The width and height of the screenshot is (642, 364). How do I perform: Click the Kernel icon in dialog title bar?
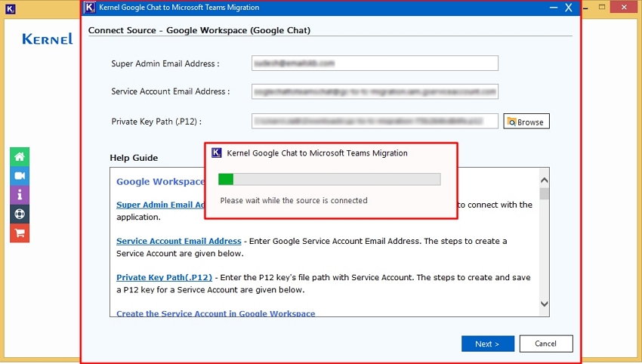(x=90, y=8)
